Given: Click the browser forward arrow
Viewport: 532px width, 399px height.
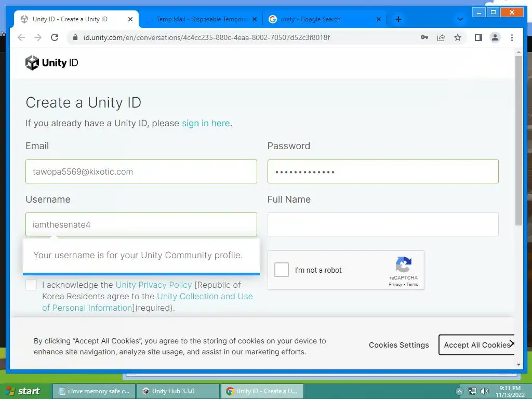Looking at the screenshot, I should [38, 37].
